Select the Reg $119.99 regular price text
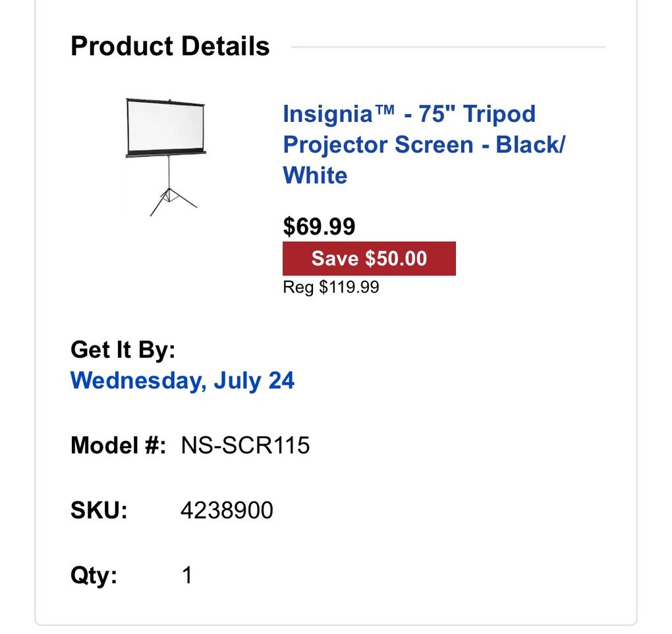 pyautogui.click(x=330, y=287)
